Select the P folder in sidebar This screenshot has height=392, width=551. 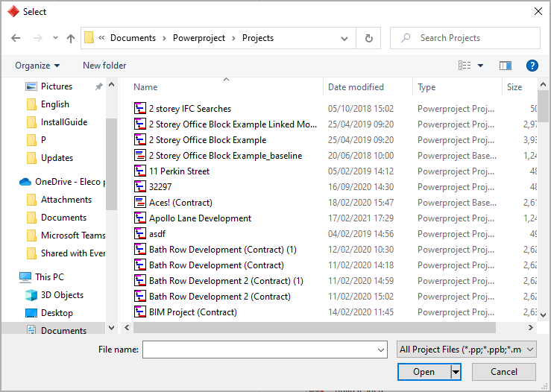pos(43,140)
